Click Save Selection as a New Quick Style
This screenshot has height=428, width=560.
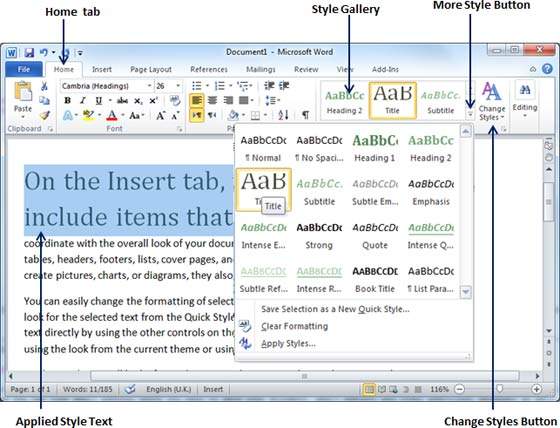click(335, 309)
